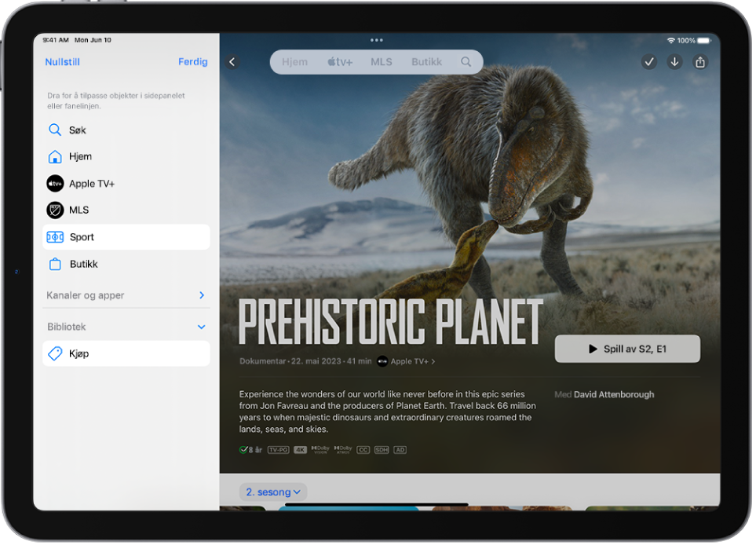Tap Nullstill to reset sidebar
Viewport: 756px width, 545px height.
pos(63,62)
